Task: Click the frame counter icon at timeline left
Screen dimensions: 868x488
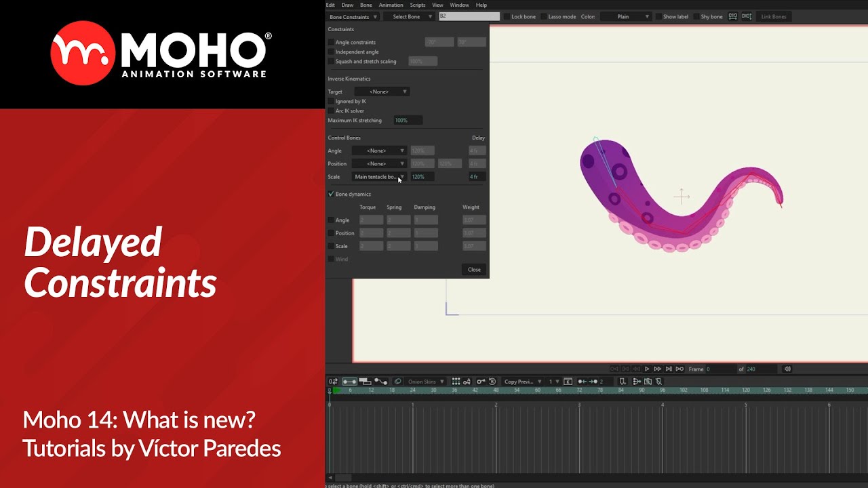Action: pyautogui.click(x=333, y=382)
